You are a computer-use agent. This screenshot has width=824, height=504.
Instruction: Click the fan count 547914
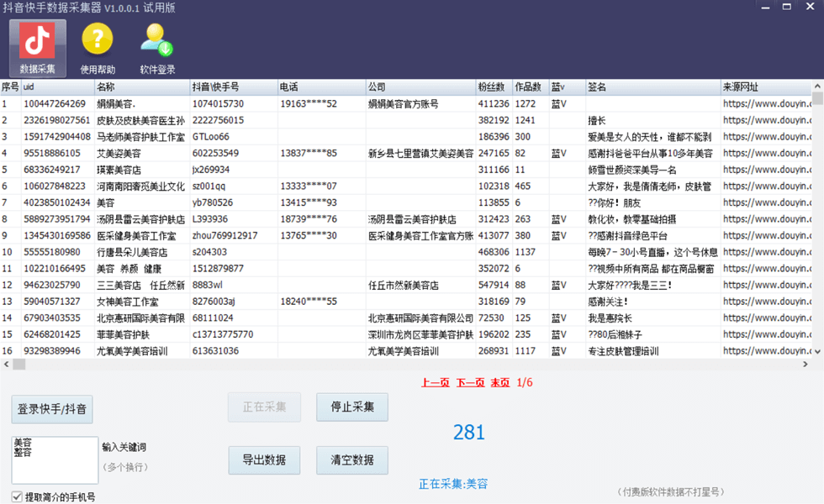pyautogui.click(x=494, y=285)
